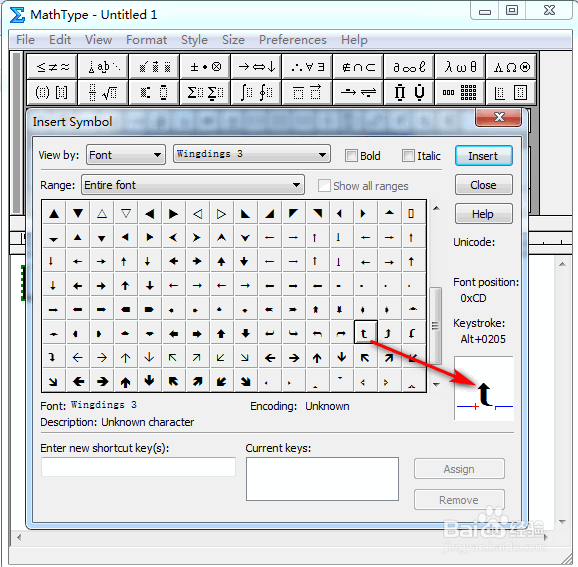
Task: Open the Format menu
Action: pos(146,40)
